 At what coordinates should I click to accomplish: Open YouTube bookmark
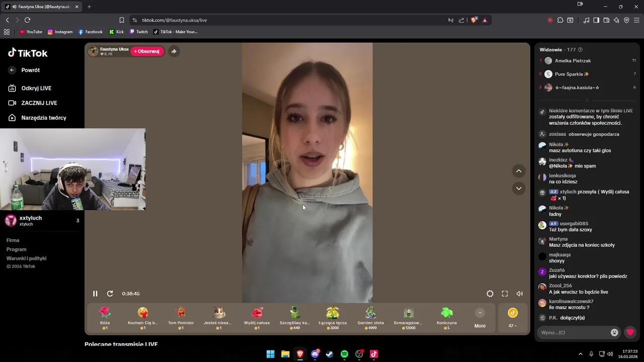31,32
